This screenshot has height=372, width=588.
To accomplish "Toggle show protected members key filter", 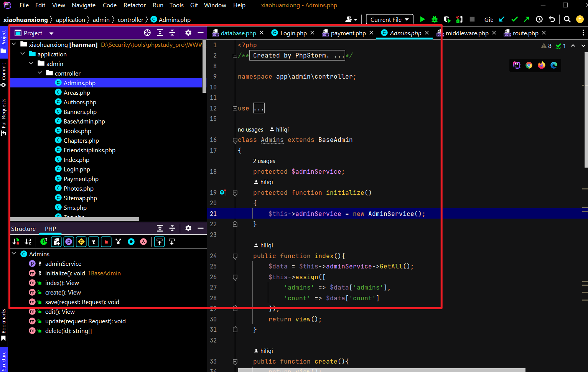I will [94, 242].
